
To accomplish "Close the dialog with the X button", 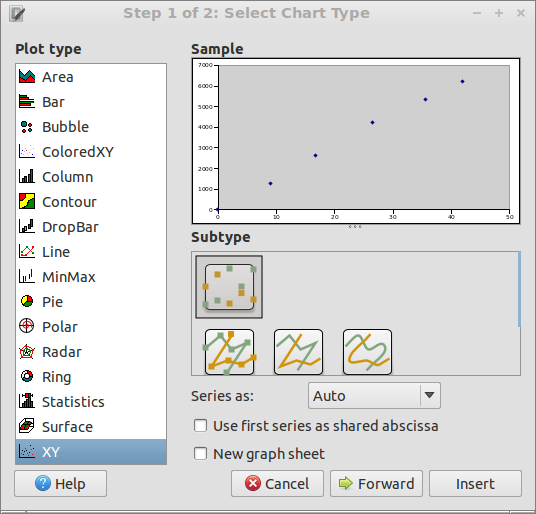I will click(x=521, y=13).
